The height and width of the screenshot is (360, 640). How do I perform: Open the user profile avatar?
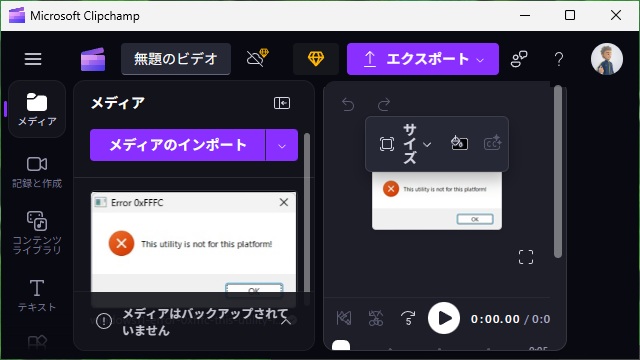click(607, 59)
